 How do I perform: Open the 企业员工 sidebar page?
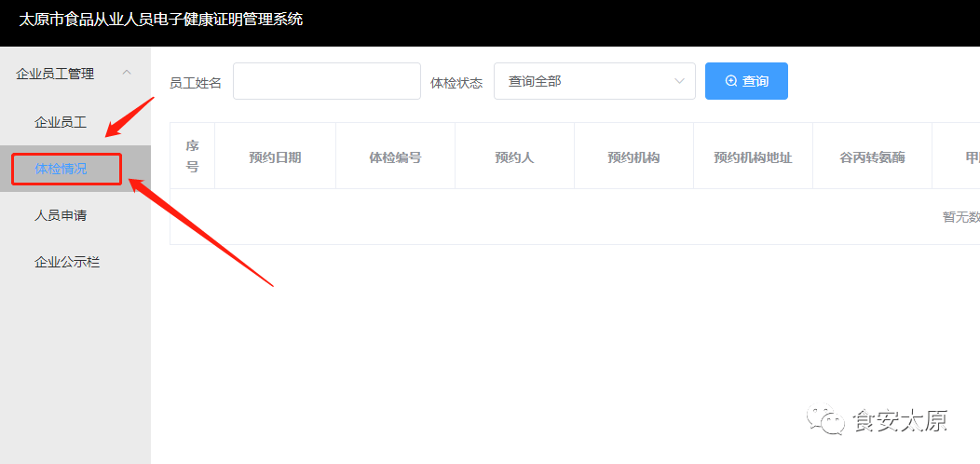[61, 122]
